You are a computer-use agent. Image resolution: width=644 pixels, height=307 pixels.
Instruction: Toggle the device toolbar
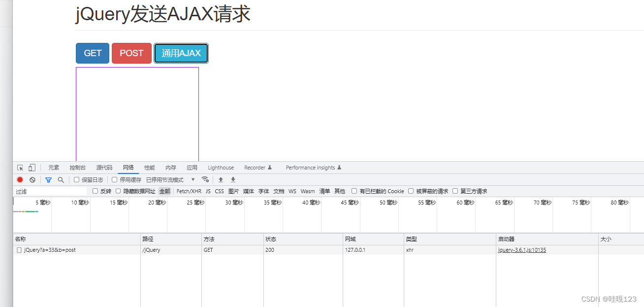pos(32,168)
